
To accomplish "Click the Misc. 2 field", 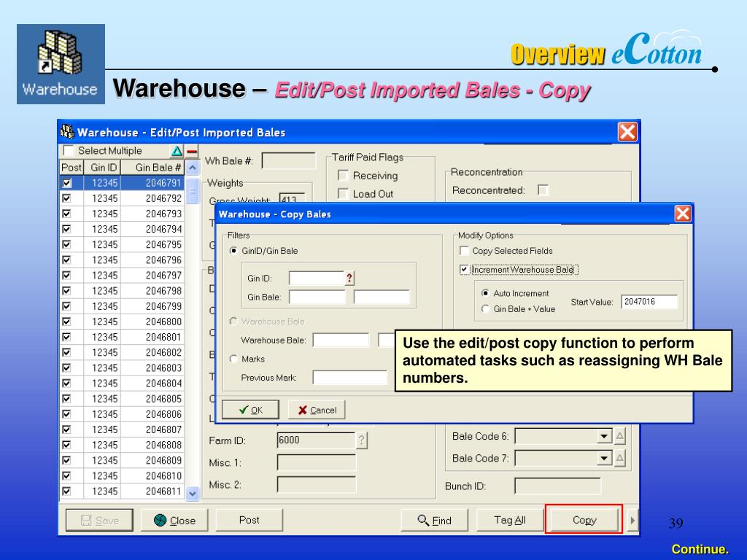I will [317, 485].
